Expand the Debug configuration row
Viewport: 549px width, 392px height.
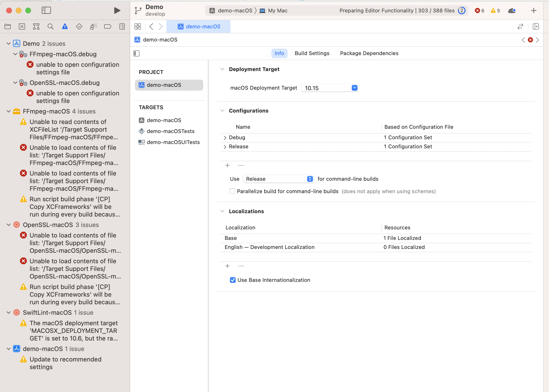point(225,137)
